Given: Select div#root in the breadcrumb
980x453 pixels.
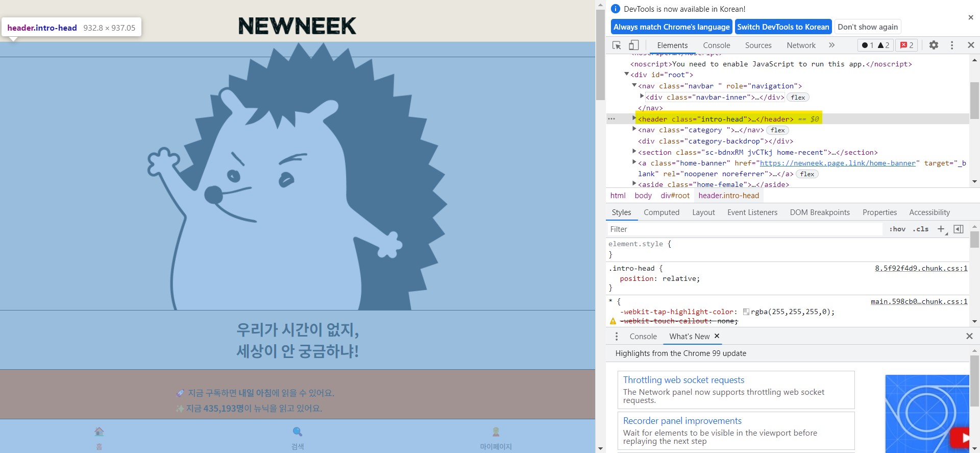Looking at the screenshot, I should click(x=675, y=196).
